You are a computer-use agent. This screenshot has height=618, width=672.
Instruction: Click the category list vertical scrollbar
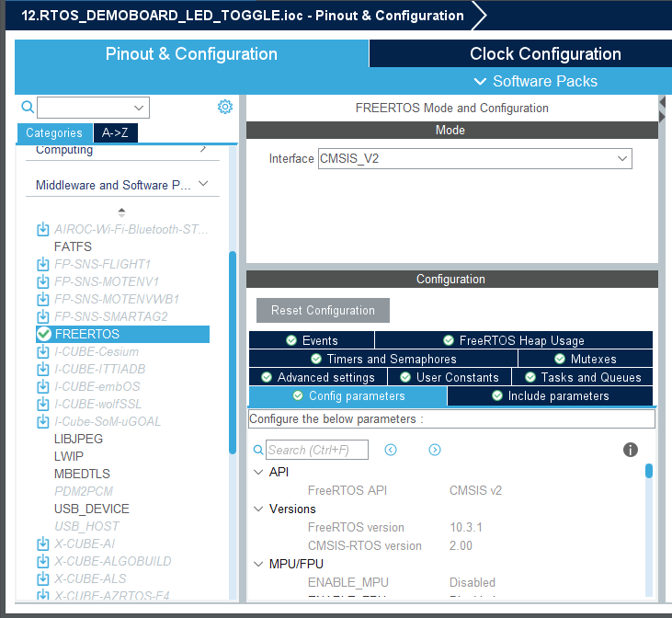pyautogui.click(x=233, y=352)
